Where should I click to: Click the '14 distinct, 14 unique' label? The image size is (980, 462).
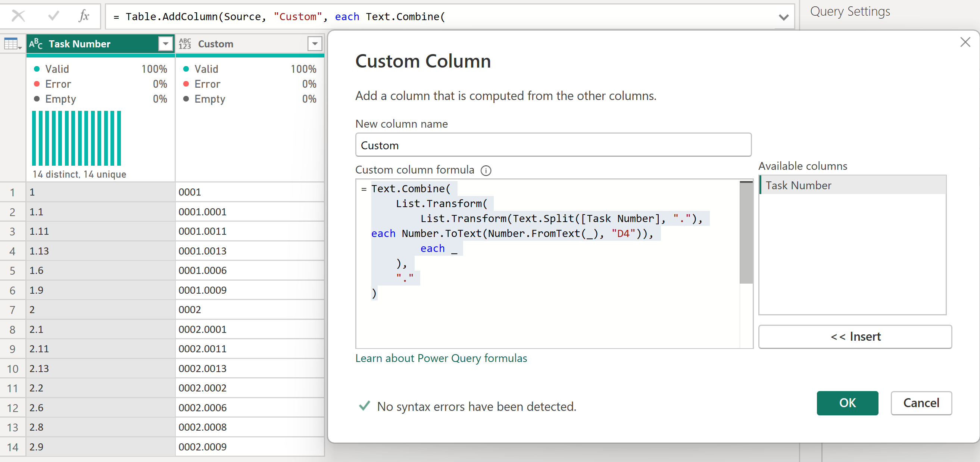(79, 174)
